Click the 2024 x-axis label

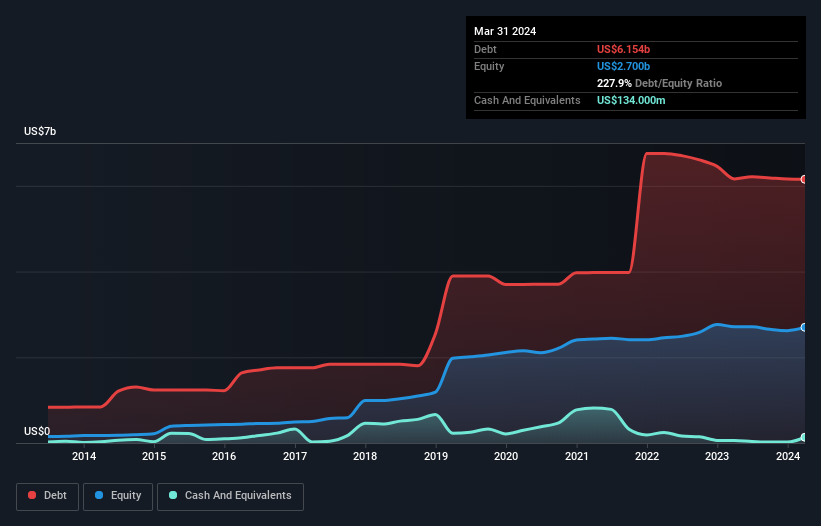click(x=787, y=456)
